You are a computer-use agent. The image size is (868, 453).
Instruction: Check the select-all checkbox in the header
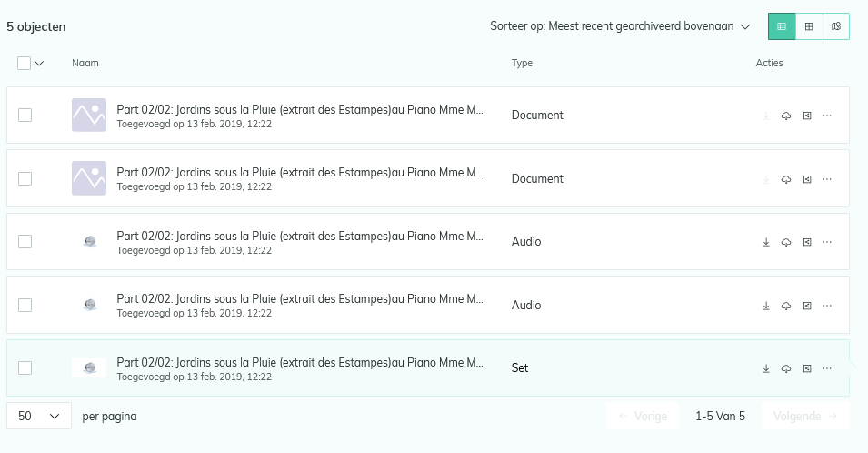pos(24,63)
